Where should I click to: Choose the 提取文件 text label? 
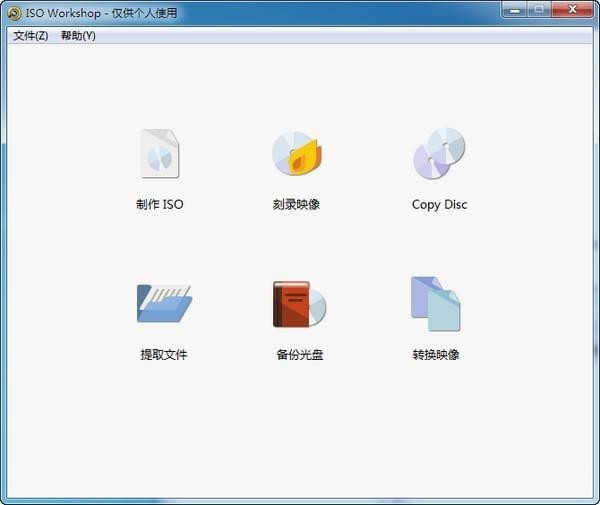(163, 355)
